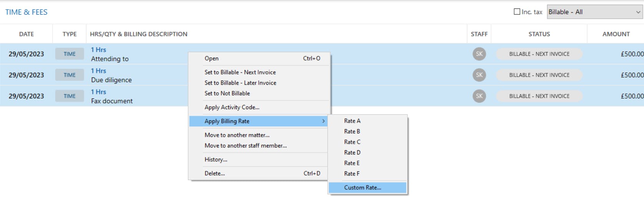Choose Custom Rate... from the submenu
Image resolution: width=644 pixels, height=207 pixels.
[x=363, y=187]
